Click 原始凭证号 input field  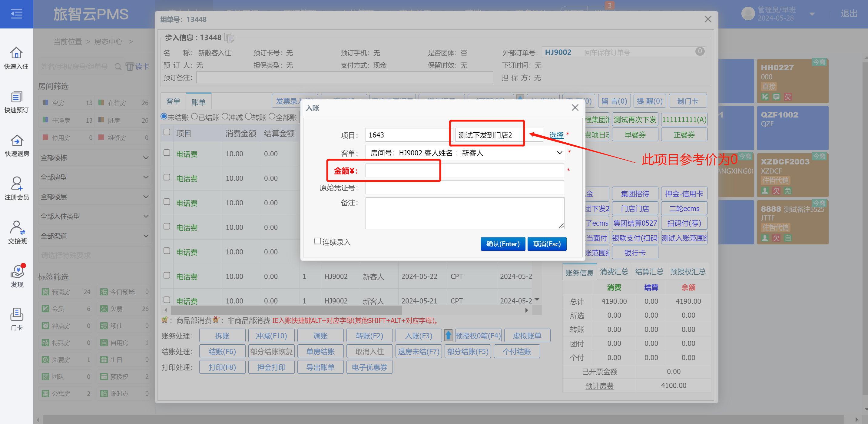(465, 187)
